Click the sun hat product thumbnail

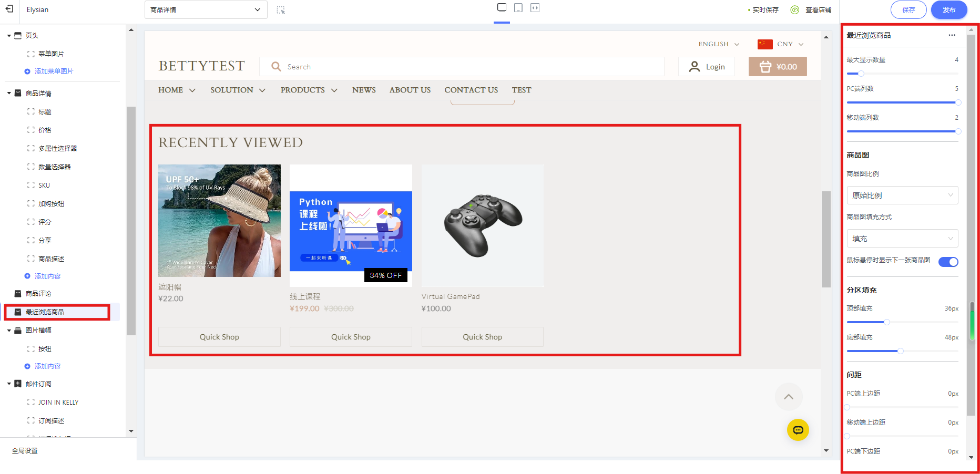[219, 221]
